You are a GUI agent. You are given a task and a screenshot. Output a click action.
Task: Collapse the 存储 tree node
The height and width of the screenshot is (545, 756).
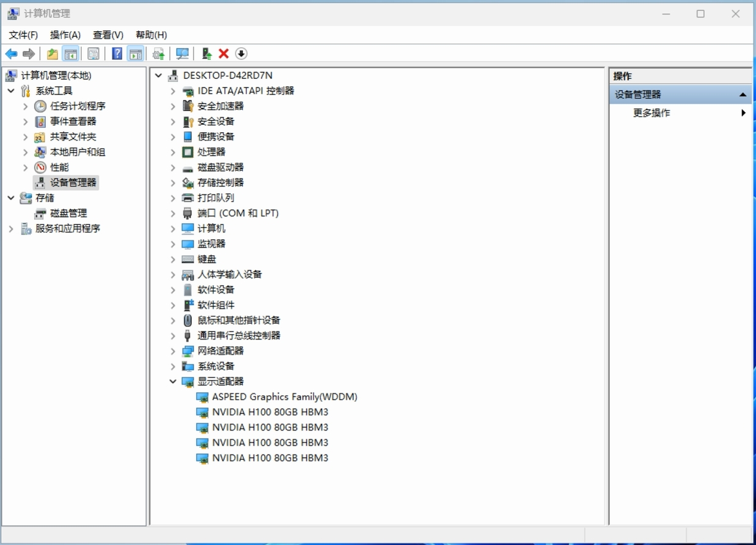[11, 198]
